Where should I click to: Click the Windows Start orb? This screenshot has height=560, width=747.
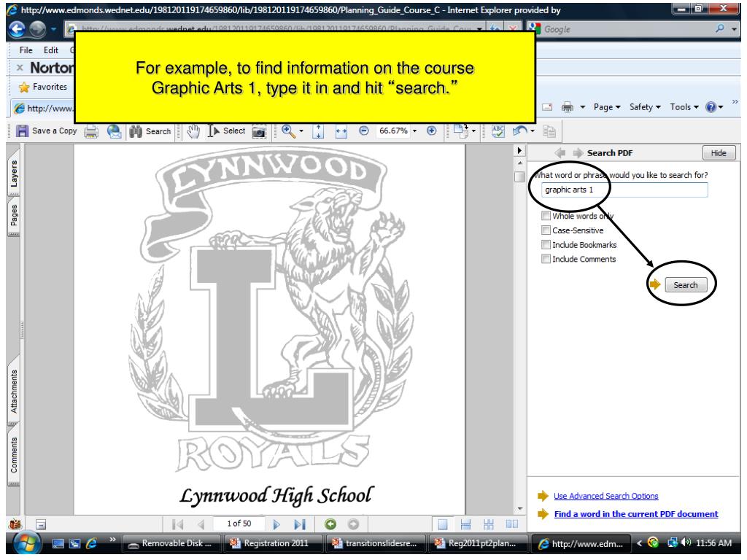tap(27, 543)
